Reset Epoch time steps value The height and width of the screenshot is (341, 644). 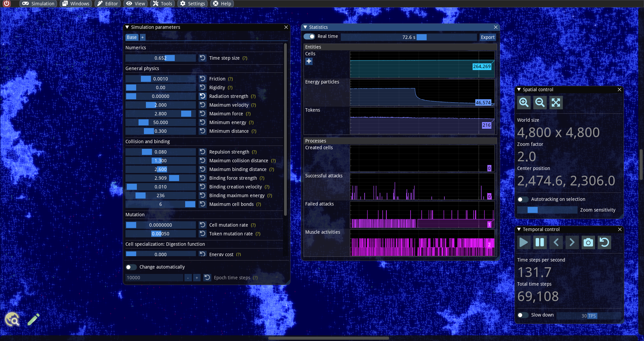click(x=207, y=278)
